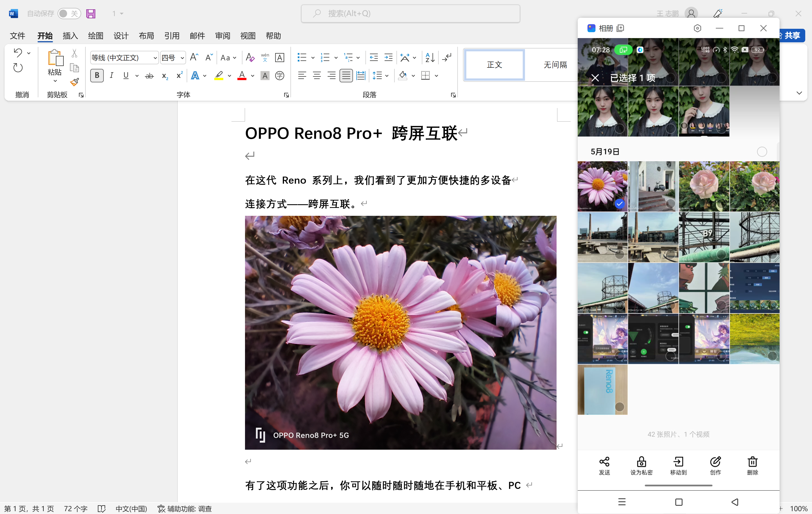Screen dimensions: 812x514
Task: Open the font size dropdown
Action: 182,58
